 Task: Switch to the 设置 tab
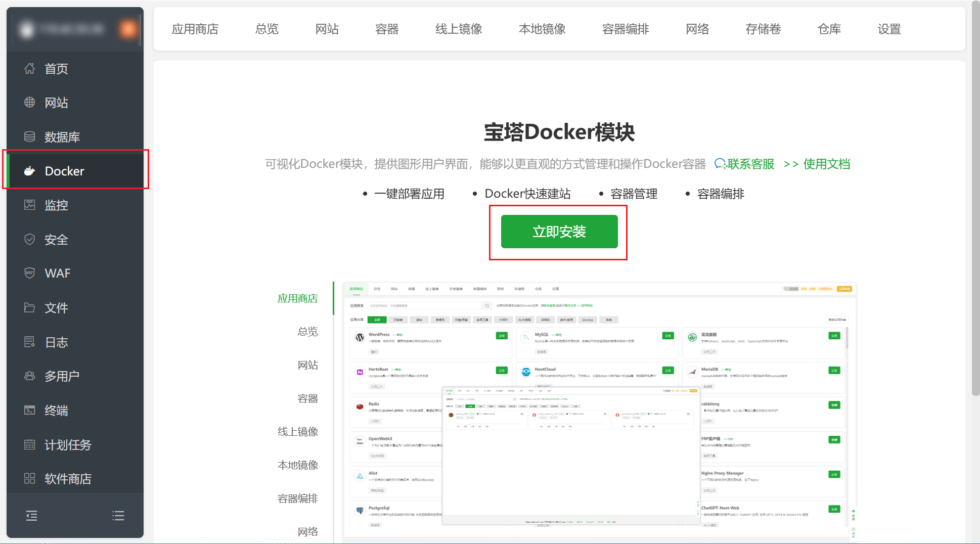[889, 29]
